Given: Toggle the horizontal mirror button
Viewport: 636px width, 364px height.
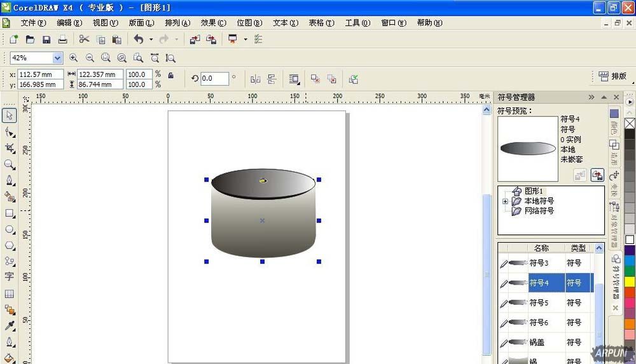Looking at the screenshot, I should [x=256, y=79].
